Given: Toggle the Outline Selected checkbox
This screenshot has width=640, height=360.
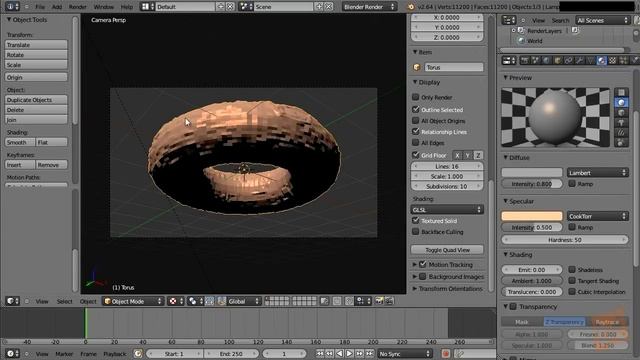Looking at the screenshot, I should pos(416,109).
